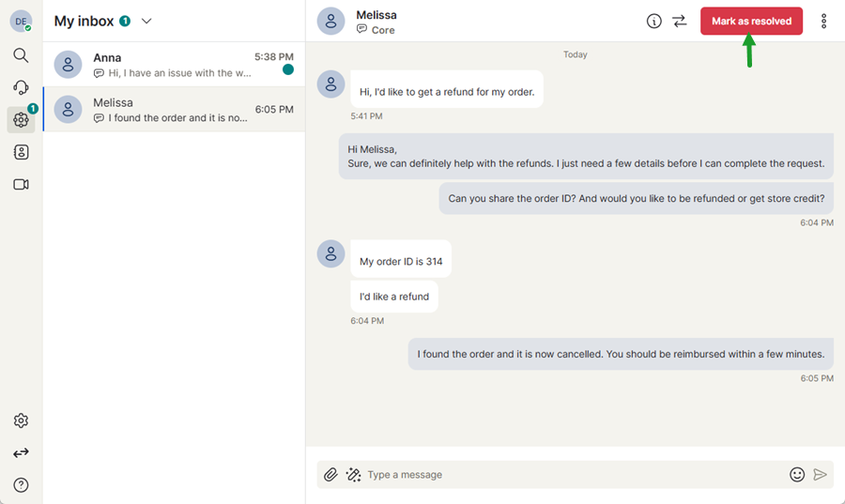Click the send message arrow
Image resolution: width=845 pixels, height=504 pixels.
[x=821, y=475]
